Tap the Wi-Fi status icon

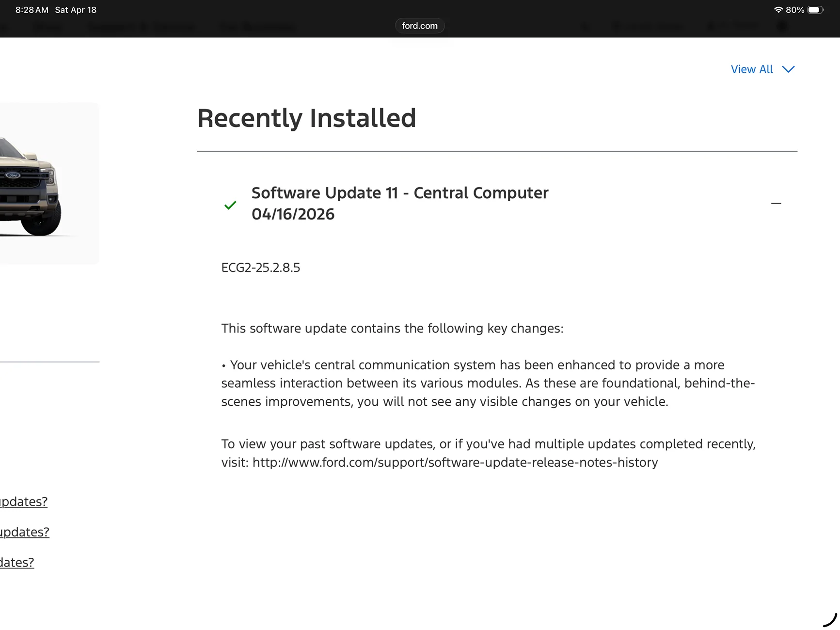pyautogui.click(x=778, y=10)
